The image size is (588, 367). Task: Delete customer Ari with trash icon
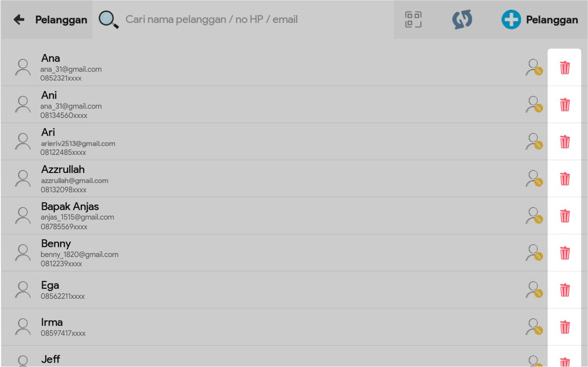564,142
